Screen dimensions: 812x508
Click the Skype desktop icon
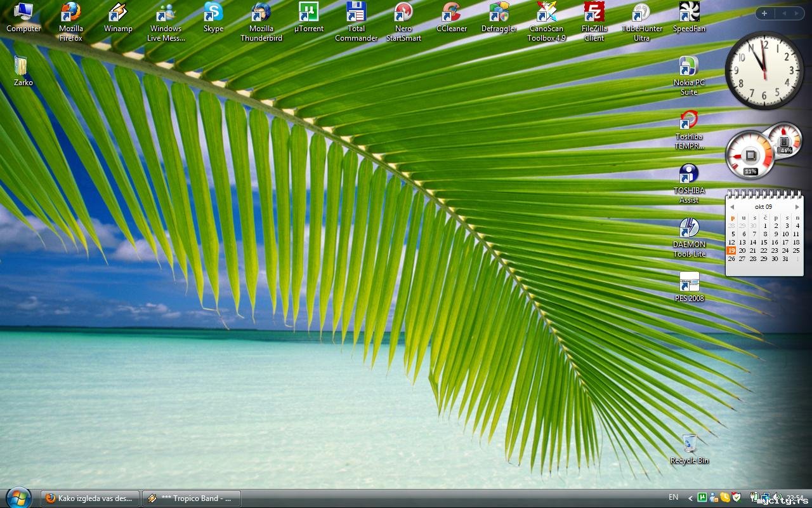pyautogui.click(x=213, y=18)
